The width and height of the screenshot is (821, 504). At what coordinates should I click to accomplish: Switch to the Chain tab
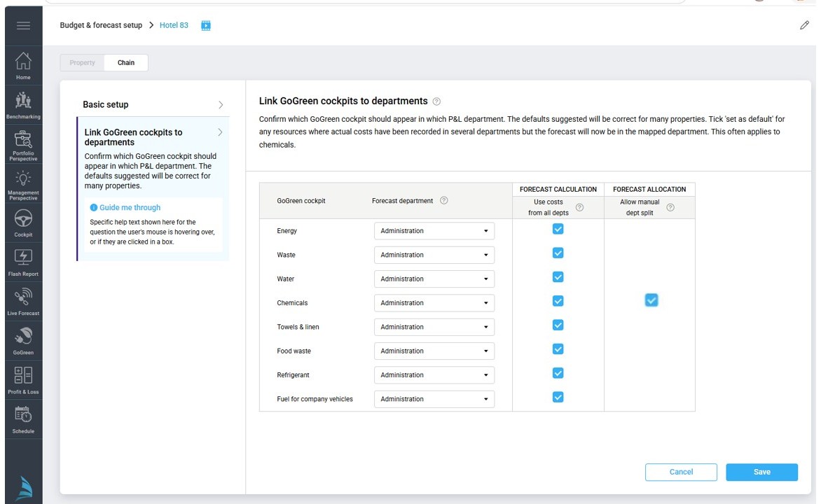tap(125, 63)
